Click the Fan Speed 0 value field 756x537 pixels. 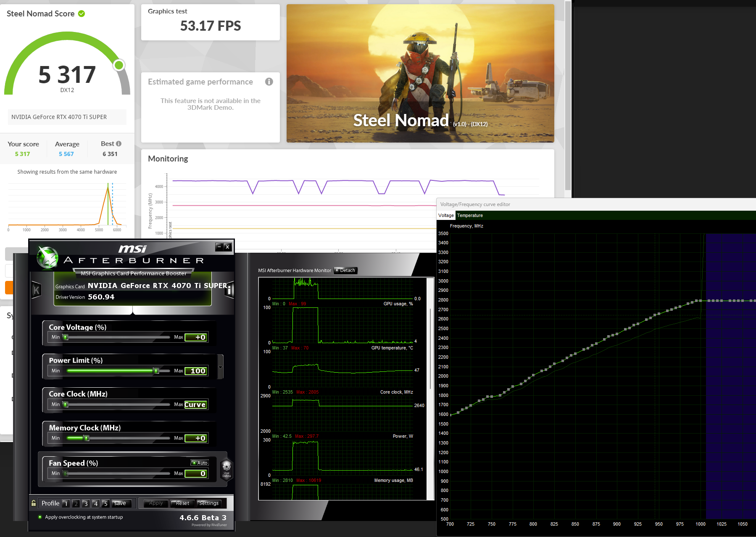click(196, 474)
